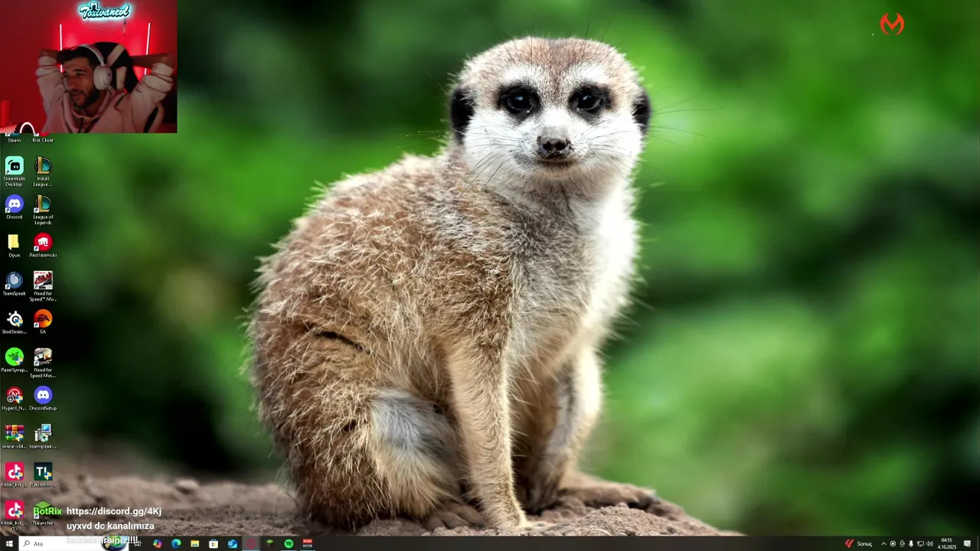Open the Need for Speed shortcut beside Razer Synapse
This screenshot has height=551, width=980.
point(43,363)
